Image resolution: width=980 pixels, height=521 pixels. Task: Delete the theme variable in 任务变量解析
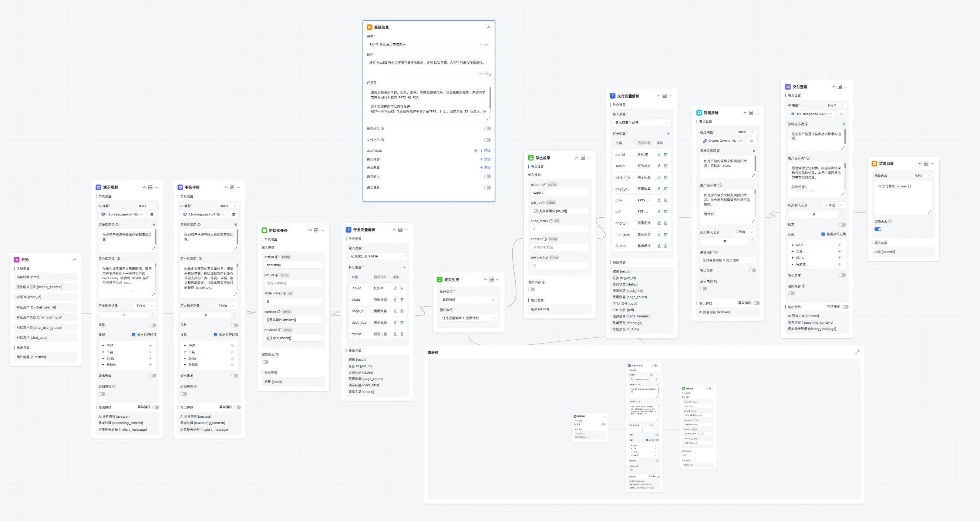click(x=402, y=334)
